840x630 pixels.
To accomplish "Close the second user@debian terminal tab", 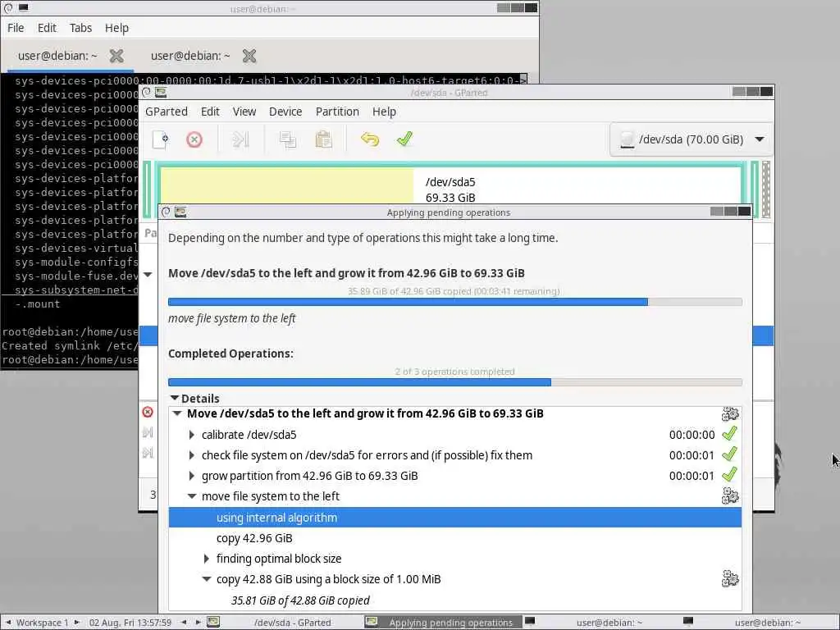I will pyautogui.click(x=249, y=56).
